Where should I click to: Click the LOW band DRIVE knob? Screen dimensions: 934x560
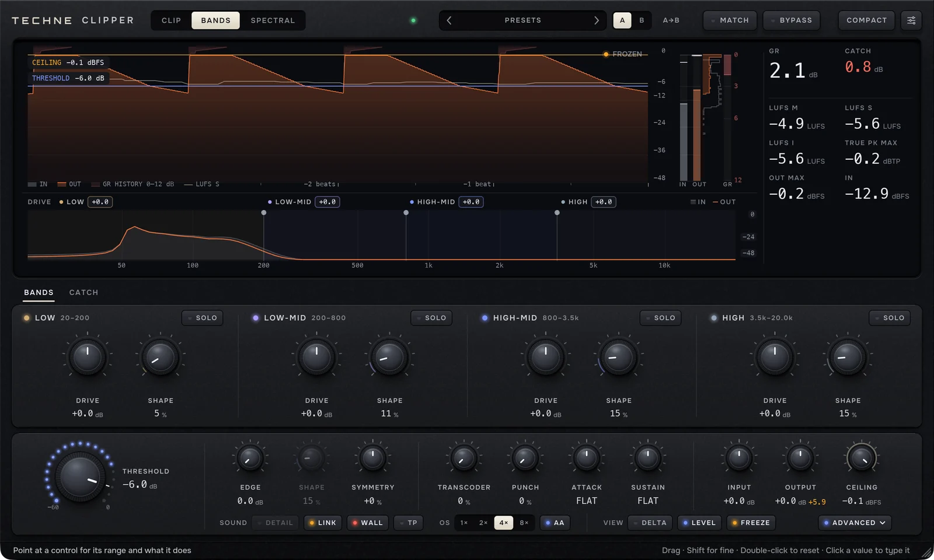point(88,357)
